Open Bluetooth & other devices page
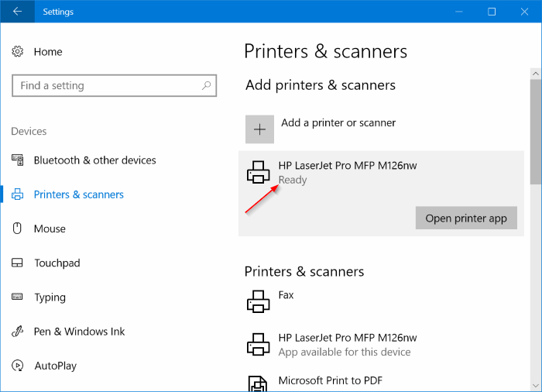 point(94,160)
